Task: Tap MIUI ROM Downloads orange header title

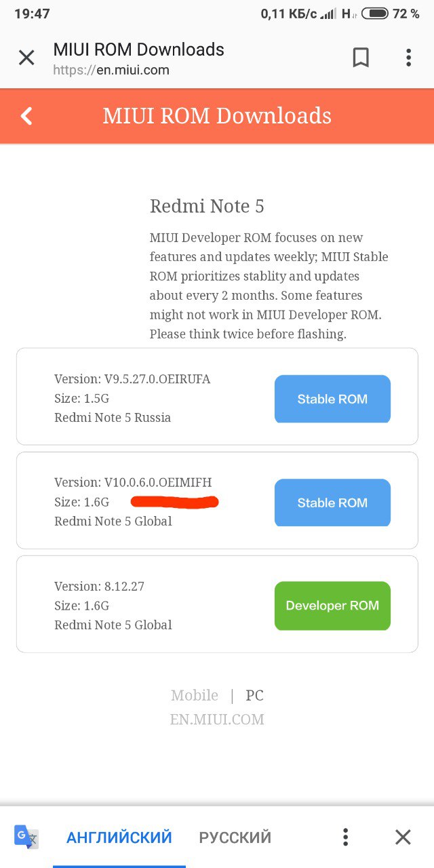Action: [x=217, y=116]
